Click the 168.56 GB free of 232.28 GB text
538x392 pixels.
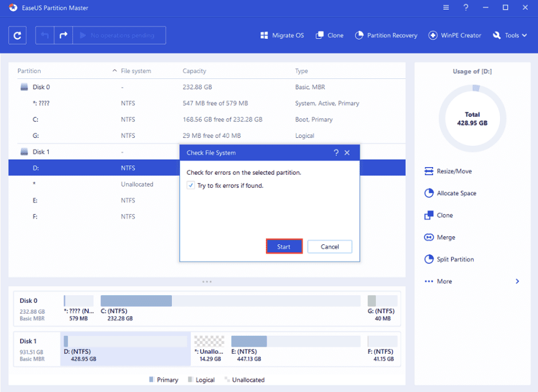[223, 119]
